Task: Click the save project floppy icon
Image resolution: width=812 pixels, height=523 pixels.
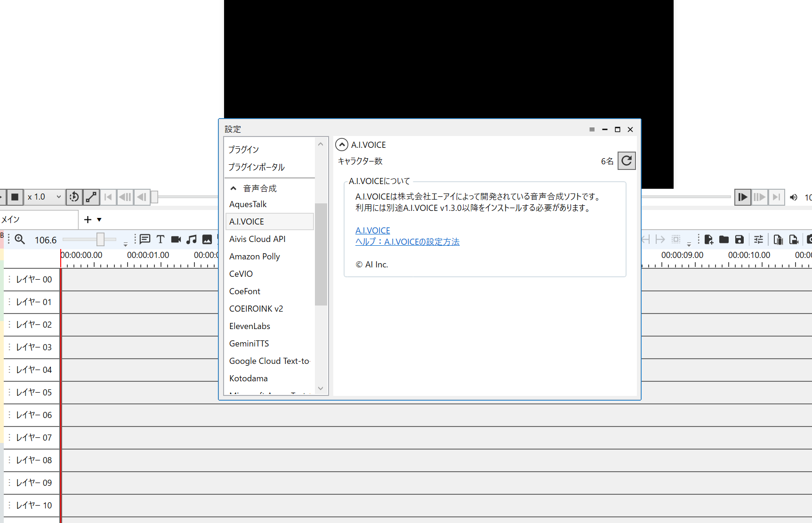Action: tap(740, 240)
